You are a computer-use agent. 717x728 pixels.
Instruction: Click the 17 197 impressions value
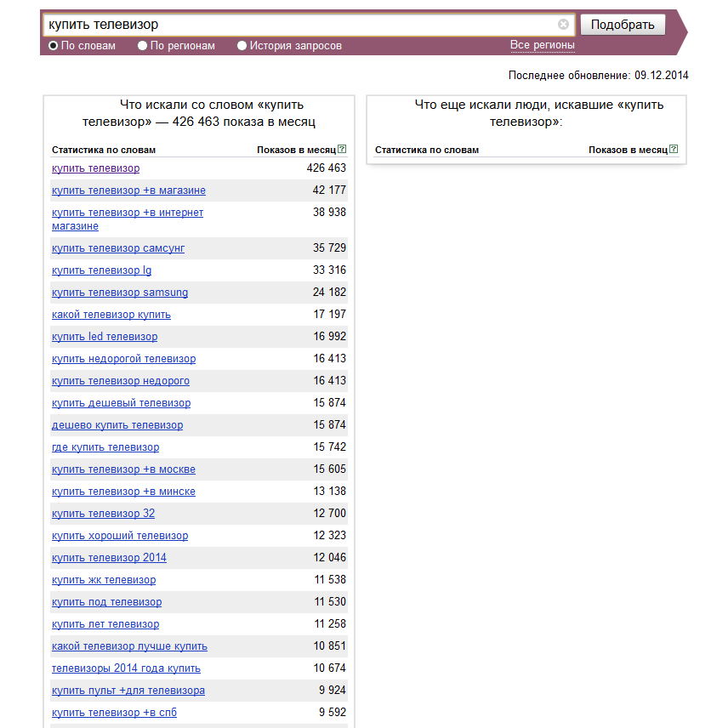329,315
